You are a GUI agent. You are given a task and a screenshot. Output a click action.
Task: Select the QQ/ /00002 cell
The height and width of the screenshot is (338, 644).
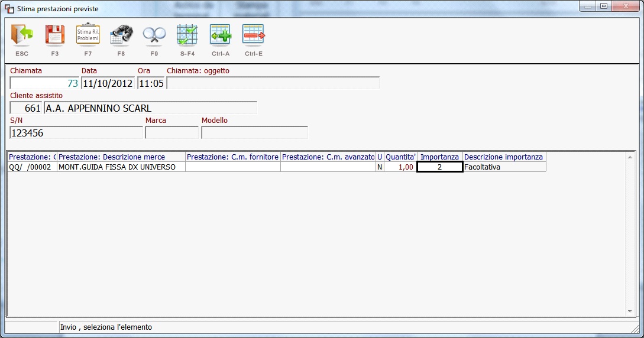(x=33, y=167)
